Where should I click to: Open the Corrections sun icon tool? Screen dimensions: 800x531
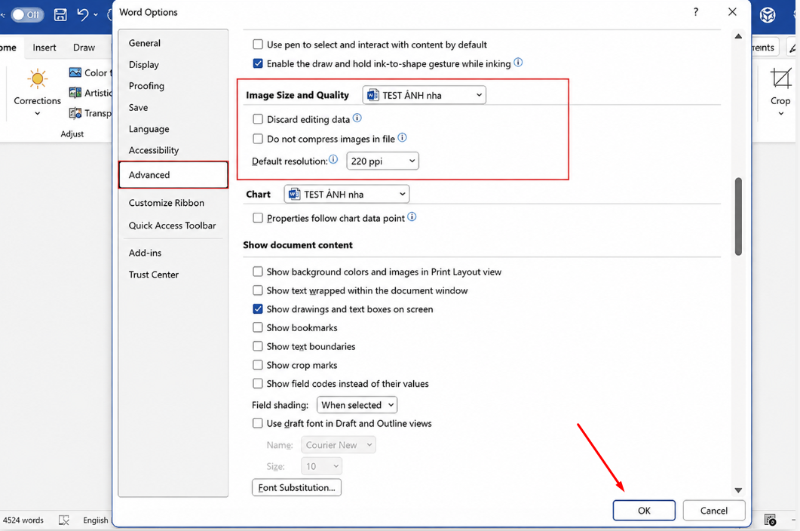click(37, 79)
